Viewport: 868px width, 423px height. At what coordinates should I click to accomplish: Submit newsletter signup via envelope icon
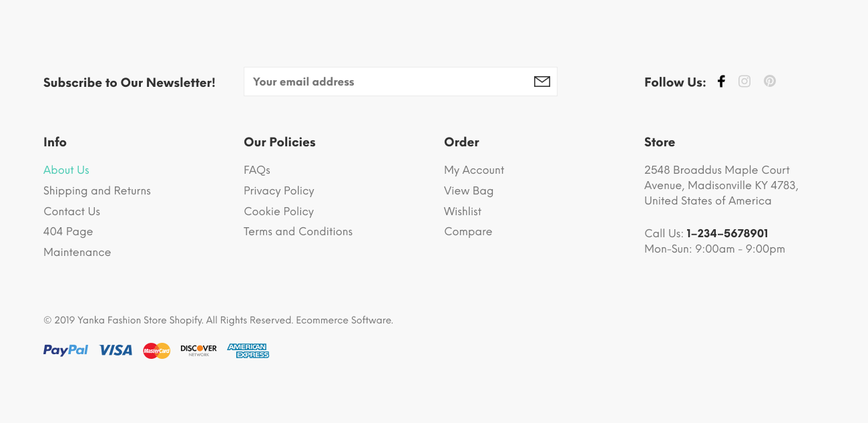click(541, 81)
